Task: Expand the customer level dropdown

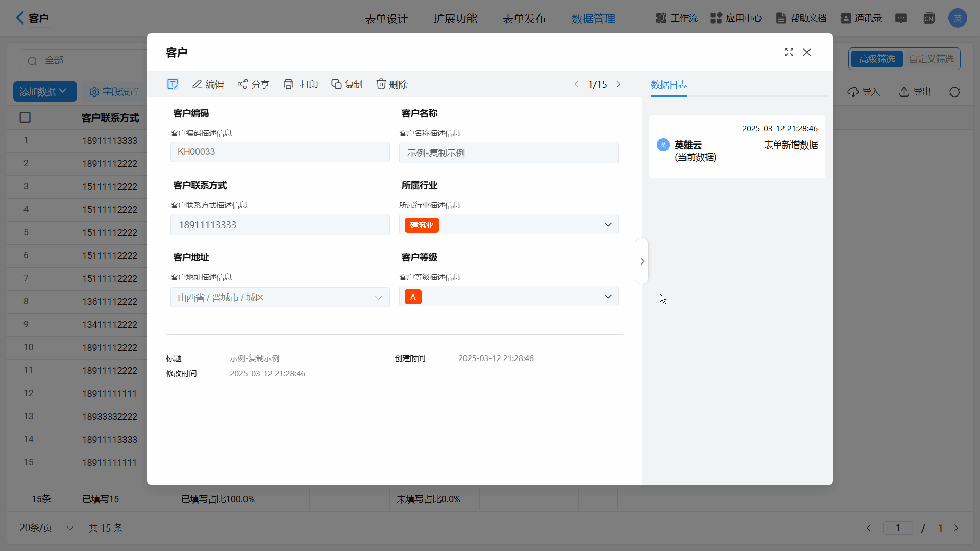Action: [x=608, y=297]
